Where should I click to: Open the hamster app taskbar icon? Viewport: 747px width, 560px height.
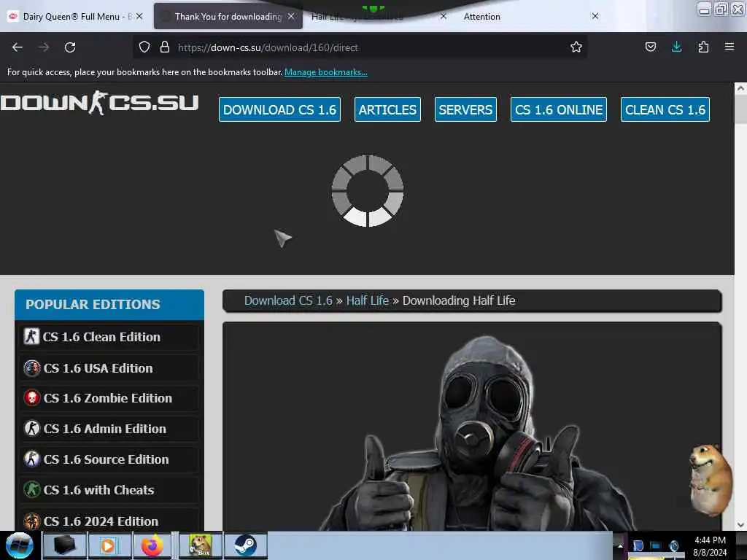[x=201, y=545]
